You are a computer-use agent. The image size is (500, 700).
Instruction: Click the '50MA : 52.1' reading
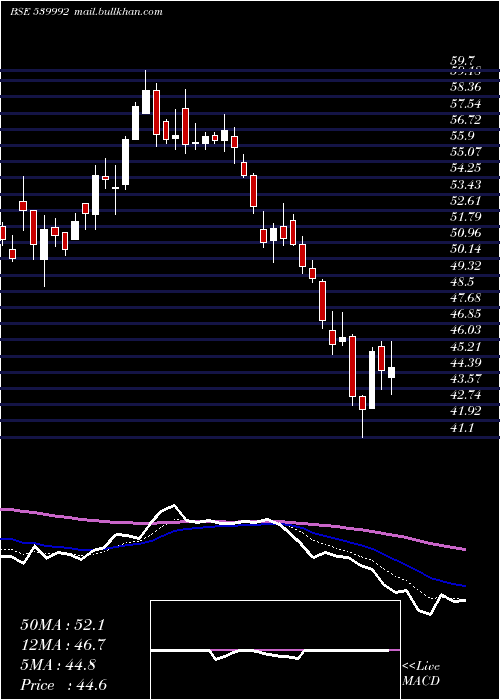[63, 625]
